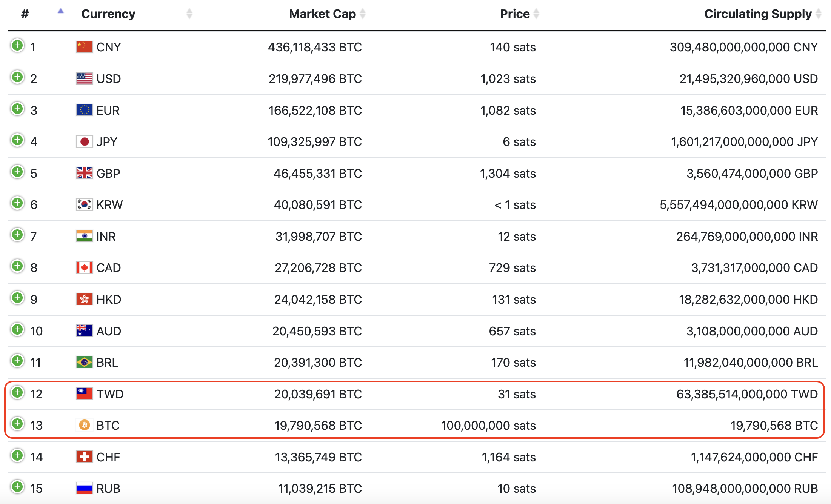Click the Switzerland flag icon

coord(84,457)
